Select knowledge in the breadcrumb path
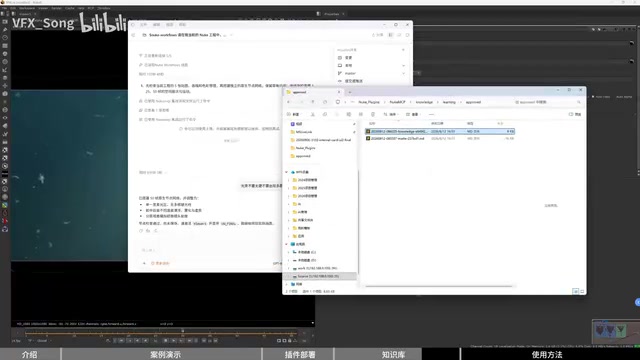The height and width of the screenshot is (360, 640). [x=424, y=102]
